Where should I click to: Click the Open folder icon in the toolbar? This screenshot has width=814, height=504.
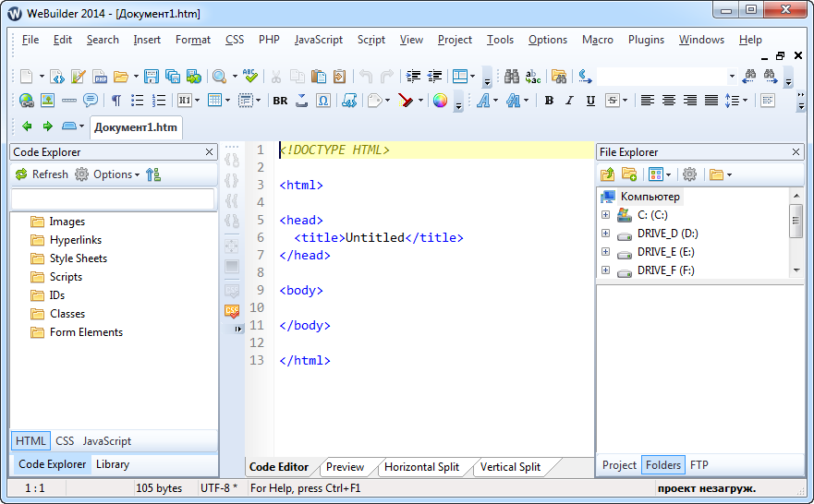pos(121,77)
